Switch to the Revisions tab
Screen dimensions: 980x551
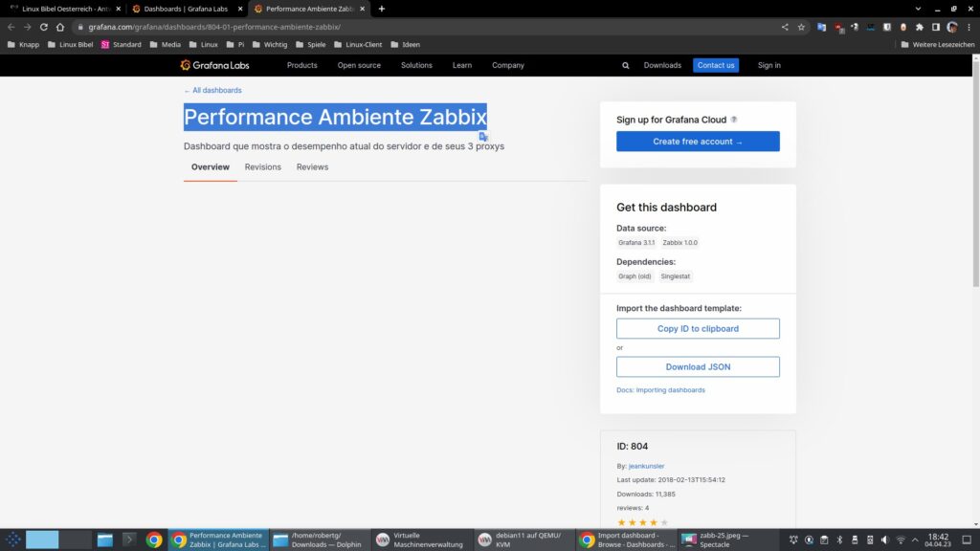tap(262, 166)
